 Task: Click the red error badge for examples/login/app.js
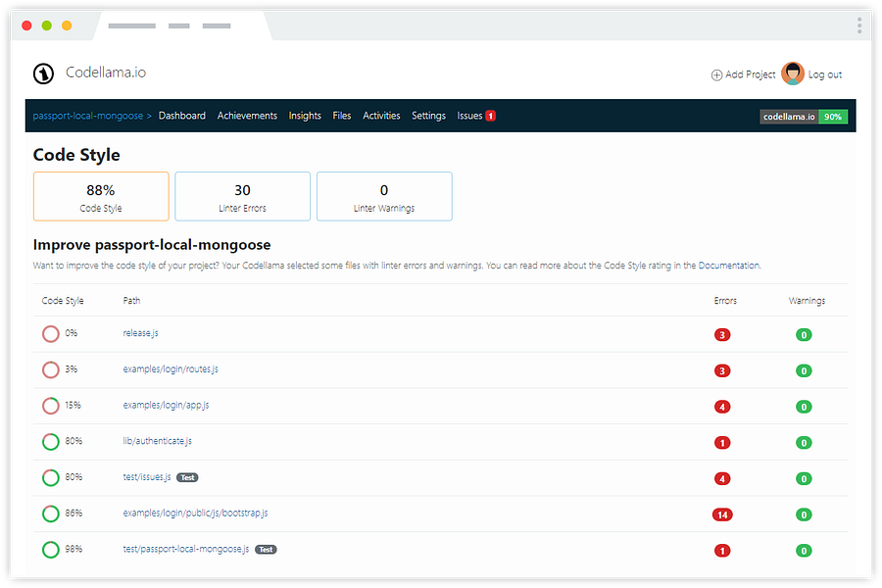pos(722,407)
